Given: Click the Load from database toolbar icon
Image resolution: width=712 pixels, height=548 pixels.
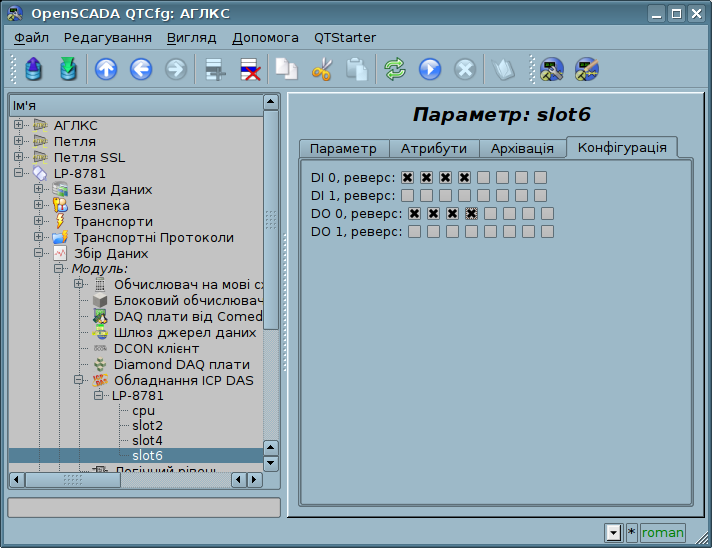Looking at the screenshot, I should (x=35, y=69).
